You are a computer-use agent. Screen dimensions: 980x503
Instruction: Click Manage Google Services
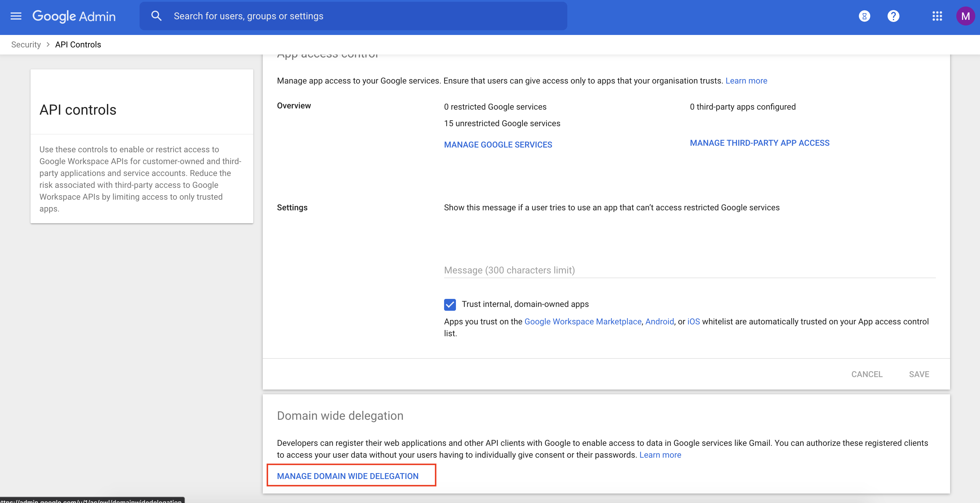[498, 145]
